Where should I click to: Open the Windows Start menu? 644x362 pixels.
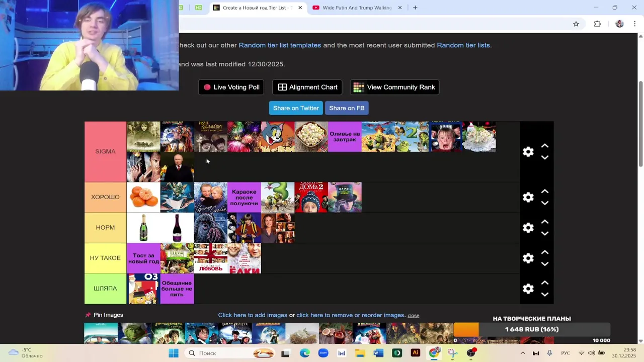[174, 353]
